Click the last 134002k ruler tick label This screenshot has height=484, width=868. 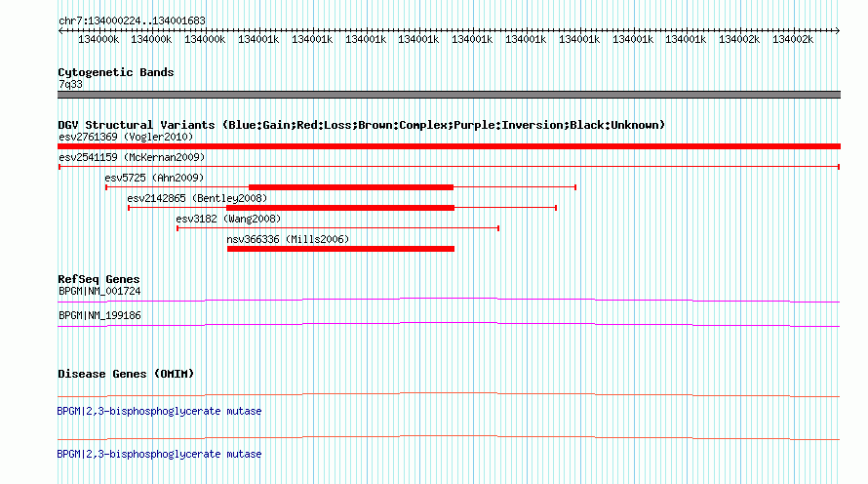point(793,39)
